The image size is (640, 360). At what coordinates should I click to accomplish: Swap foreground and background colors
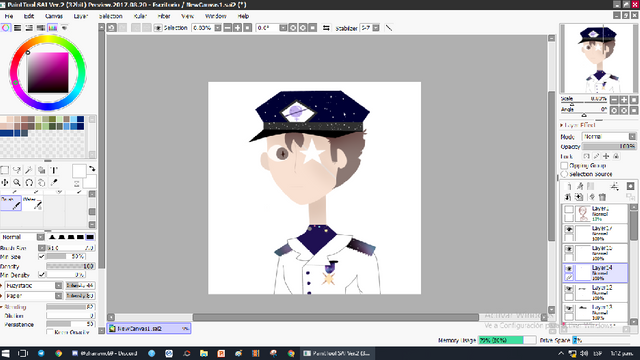[92, 169]
